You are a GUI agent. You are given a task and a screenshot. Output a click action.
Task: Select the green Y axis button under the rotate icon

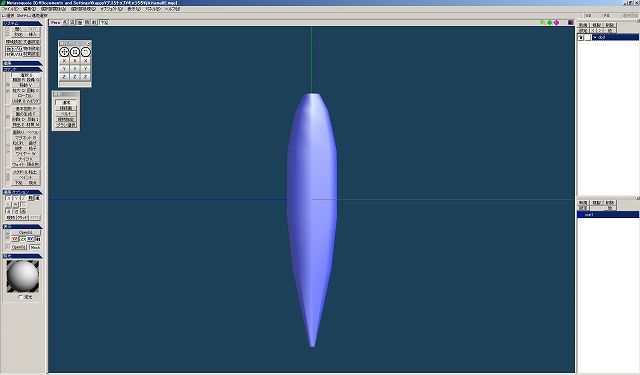[x=85, y=69]
